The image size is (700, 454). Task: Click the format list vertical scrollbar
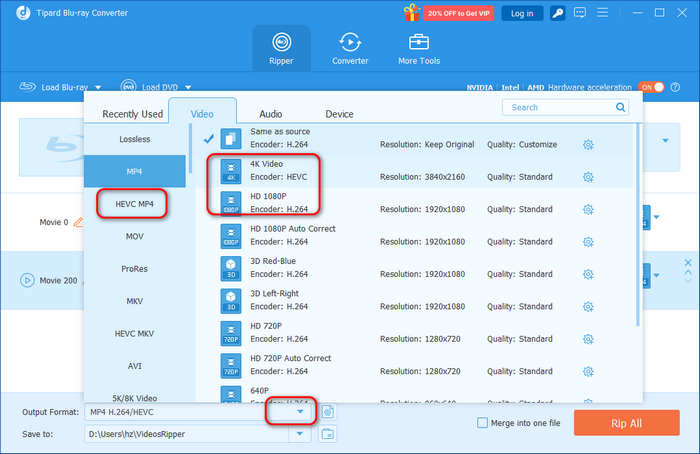[638, 225]
